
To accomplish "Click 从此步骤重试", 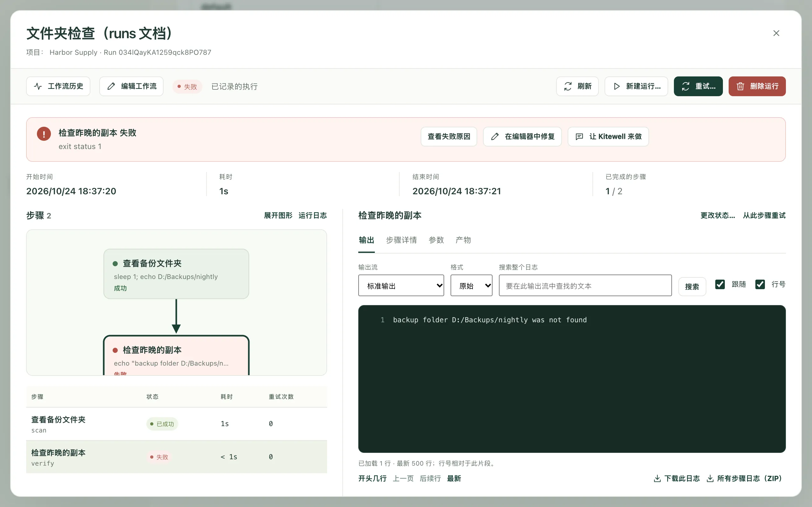I will pos(764,215).
